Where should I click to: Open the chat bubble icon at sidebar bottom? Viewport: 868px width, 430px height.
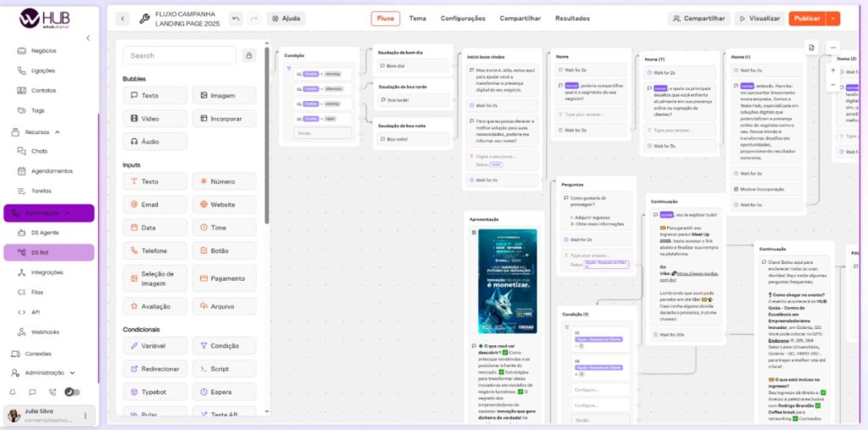click(x=32, y=392)
